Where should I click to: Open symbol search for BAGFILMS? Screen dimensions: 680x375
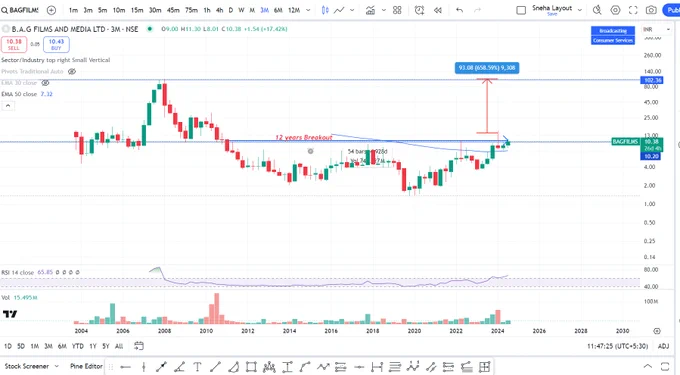pyautogui.click(x=20, y=10)
